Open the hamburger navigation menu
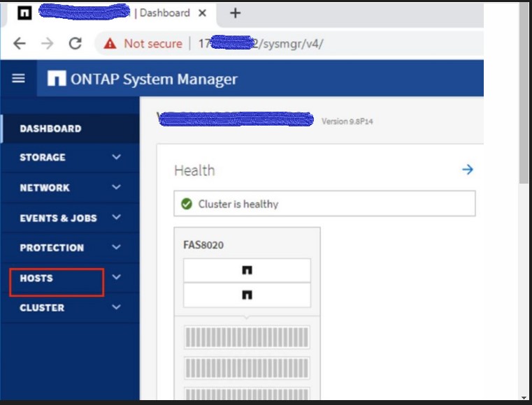 click(19, 78)
